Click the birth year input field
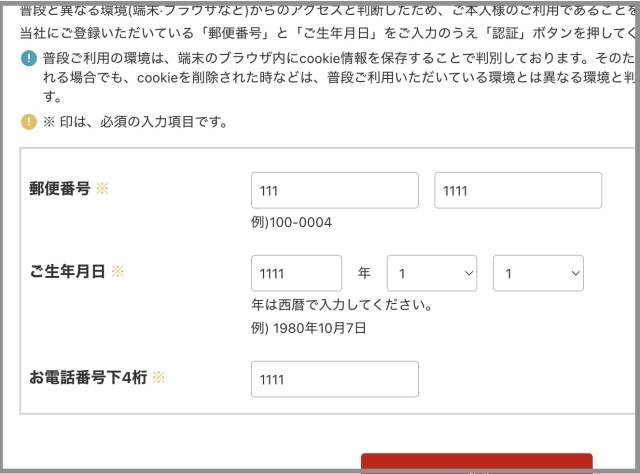Image resolution: width=640 pixels, height=474 pixels. click(296, 273)
